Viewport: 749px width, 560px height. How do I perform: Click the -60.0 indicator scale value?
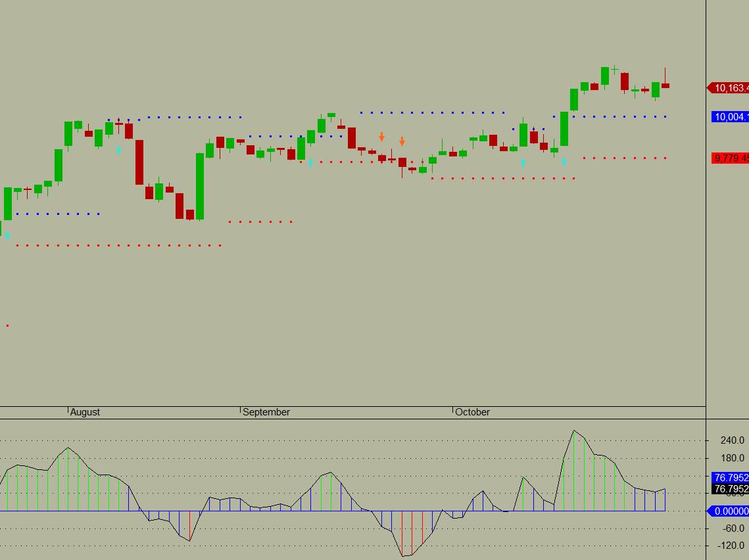(733, 528)
